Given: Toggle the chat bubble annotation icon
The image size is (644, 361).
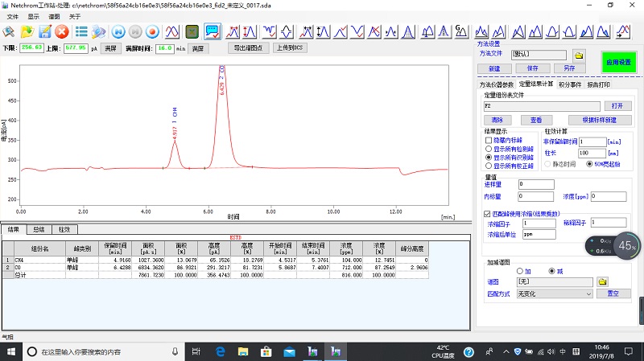Looking at the screenshot, I should (x=213, y=31).
